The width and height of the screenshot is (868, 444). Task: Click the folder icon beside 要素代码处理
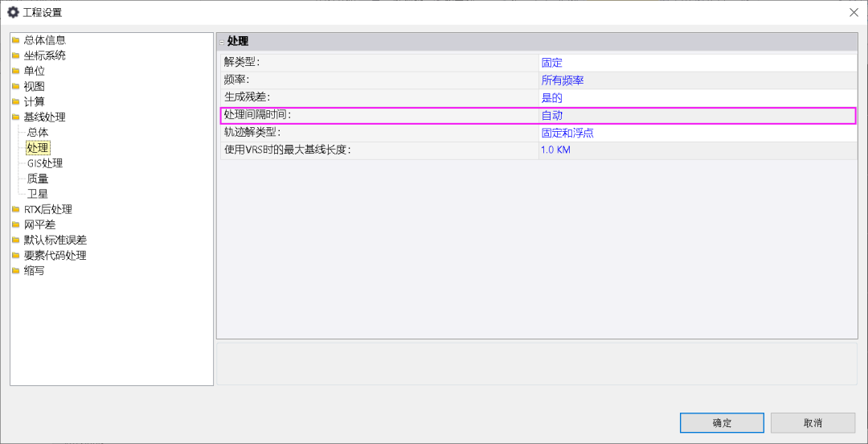[x=16, y=256]
